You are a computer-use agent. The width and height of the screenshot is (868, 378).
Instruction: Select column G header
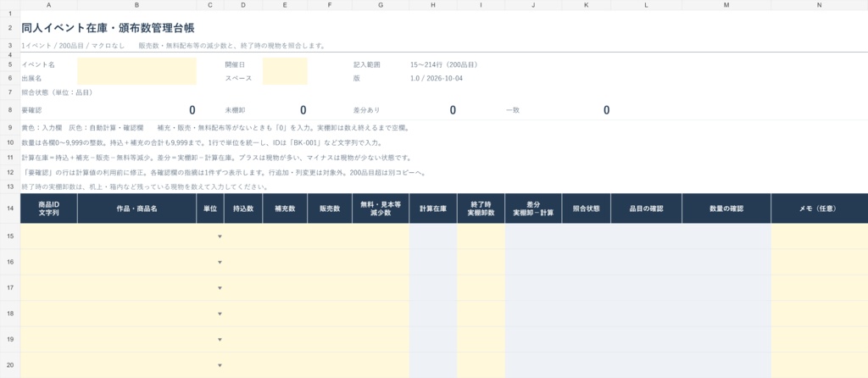pyautogui.click(x=381, y=5)
